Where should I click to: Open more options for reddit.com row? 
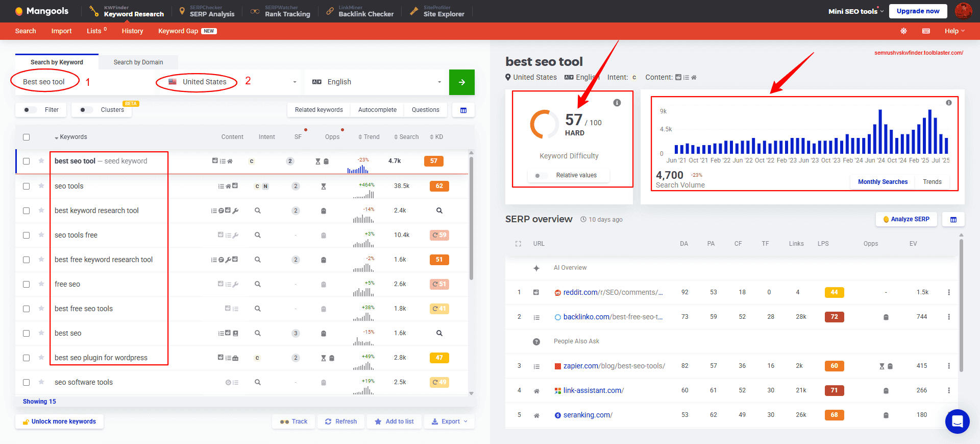[x=949, y=292]
